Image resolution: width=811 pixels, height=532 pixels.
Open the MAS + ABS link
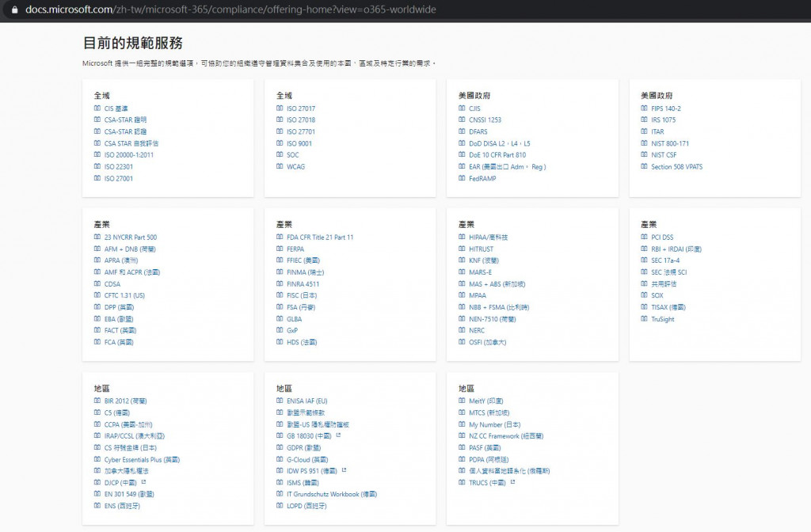497,284
